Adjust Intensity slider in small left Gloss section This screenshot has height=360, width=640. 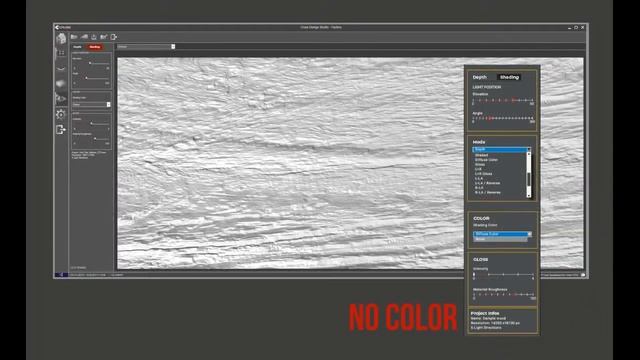(x=91, y=123)
